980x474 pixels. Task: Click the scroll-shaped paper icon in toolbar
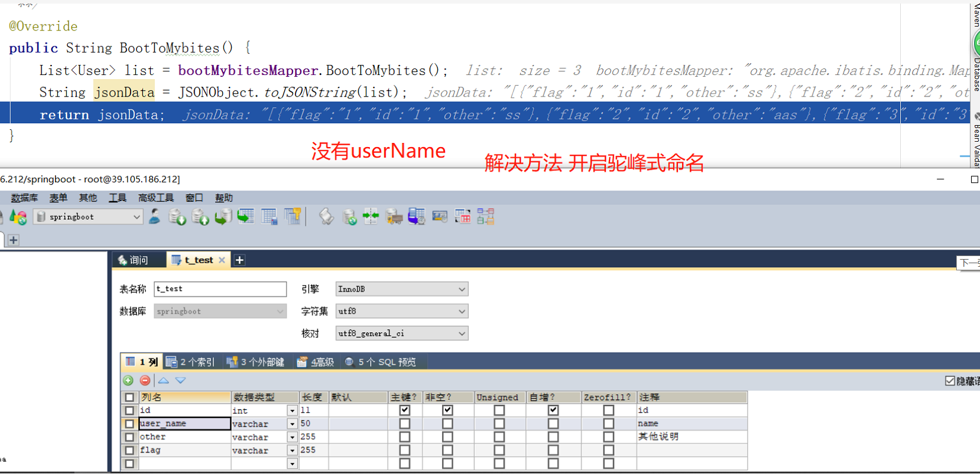coord(326,217)
